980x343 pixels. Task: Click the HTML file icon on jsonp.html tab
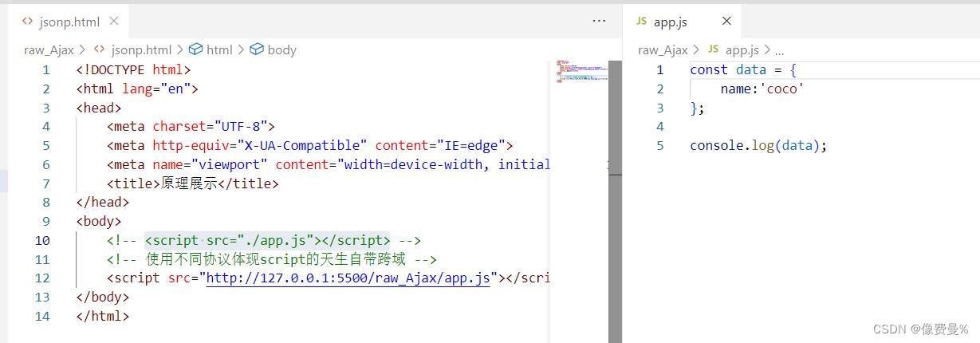[28, 21]
